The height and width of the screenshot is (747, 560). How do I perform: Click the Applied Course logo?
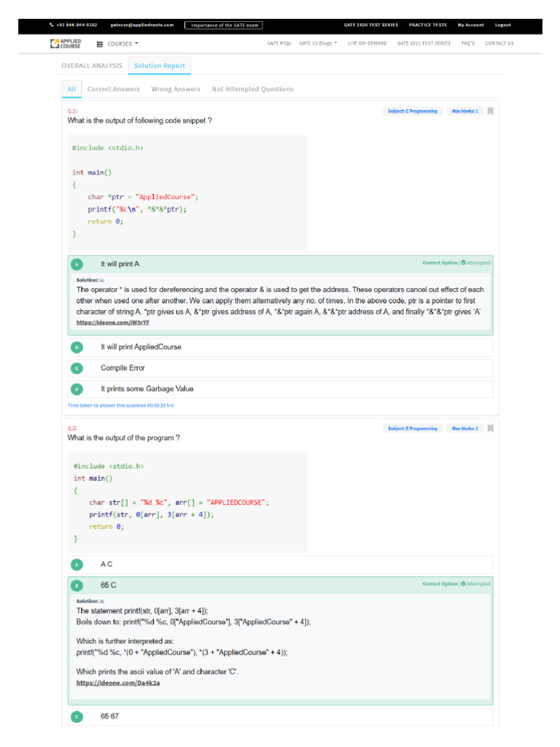pyautogui.click(x=65, y=43)
